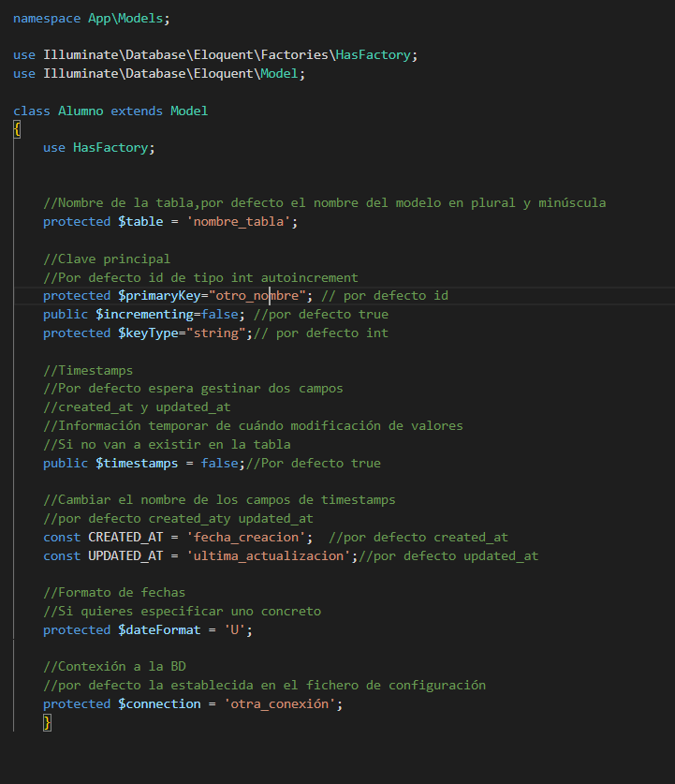Click comment '//Por defecto id de tipo int autoincrement'

pyautogui.click(x=200, y=277)
